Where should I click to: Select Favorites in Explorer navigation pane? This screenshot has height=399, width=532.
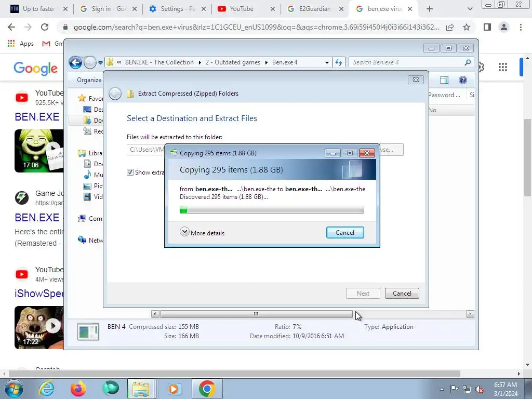pyautogui.click(x=90, y=98)
